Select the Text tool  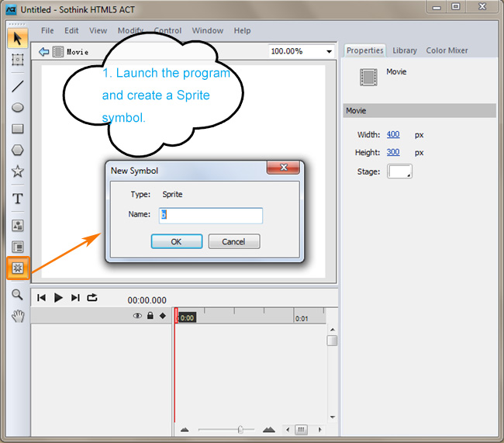[x=18, y=199]
